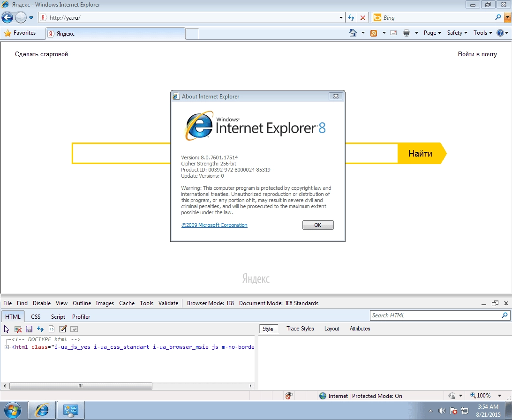This screenshot has width=512, height=420.
Task: Open the ©2009 Microsoft Corporation link
Action: coord(214,225)
